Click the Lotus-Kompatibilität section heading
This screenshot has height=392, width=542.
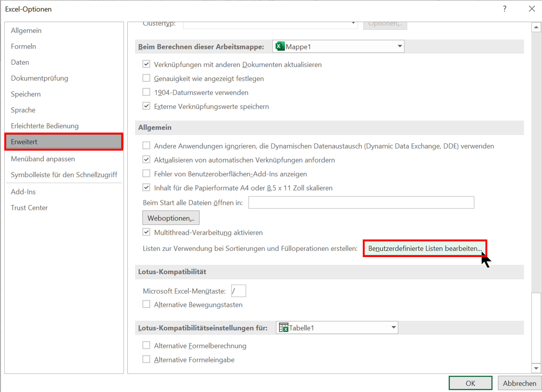click(x=172, y=272)
